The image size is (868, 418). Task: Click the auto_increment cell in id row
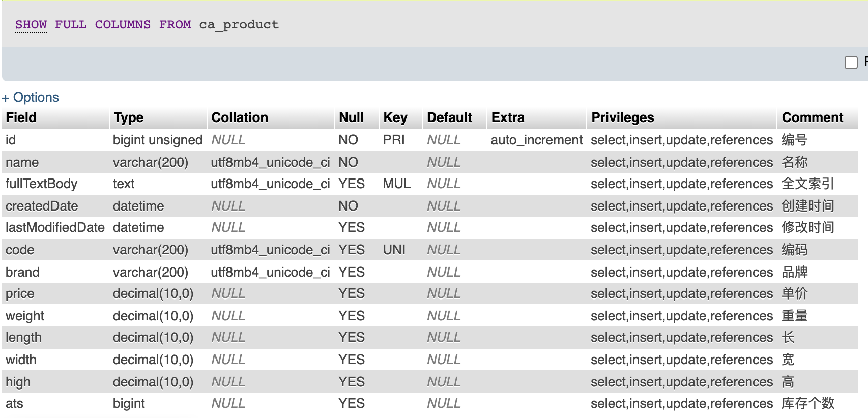536,140
